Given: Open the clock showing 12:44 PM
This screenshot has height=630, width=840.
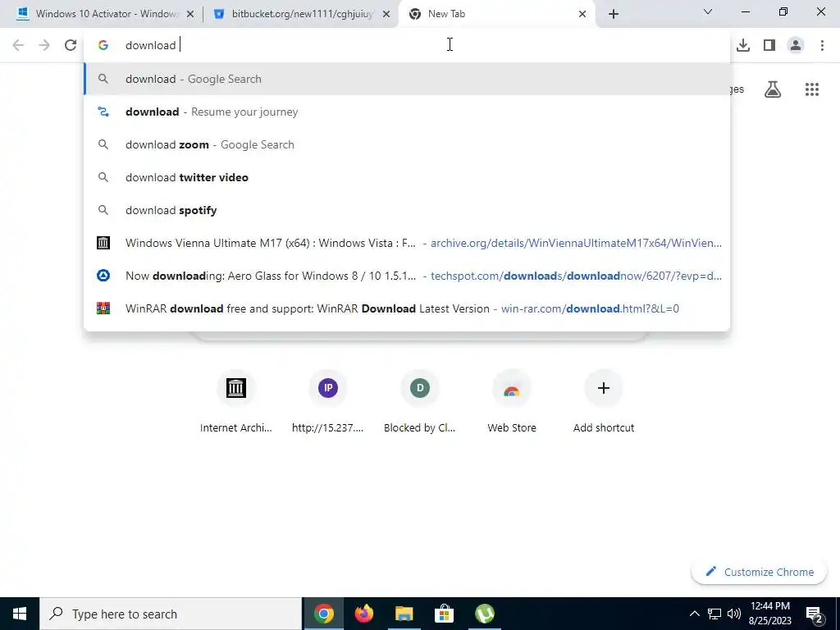Looking at the screenshot, I should (x=770, y=614).
